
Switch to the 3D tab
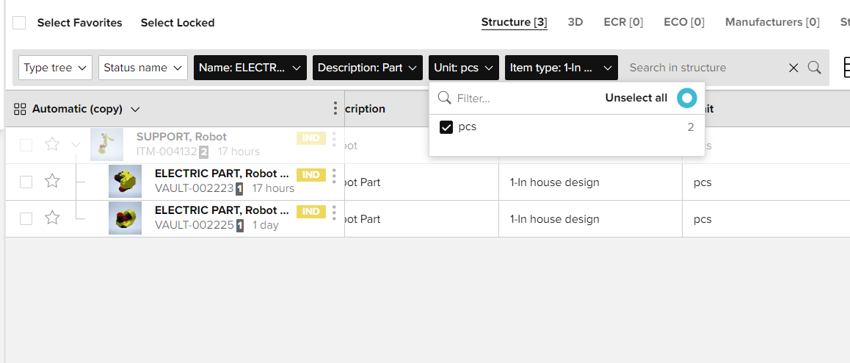(x=575, y=22)
